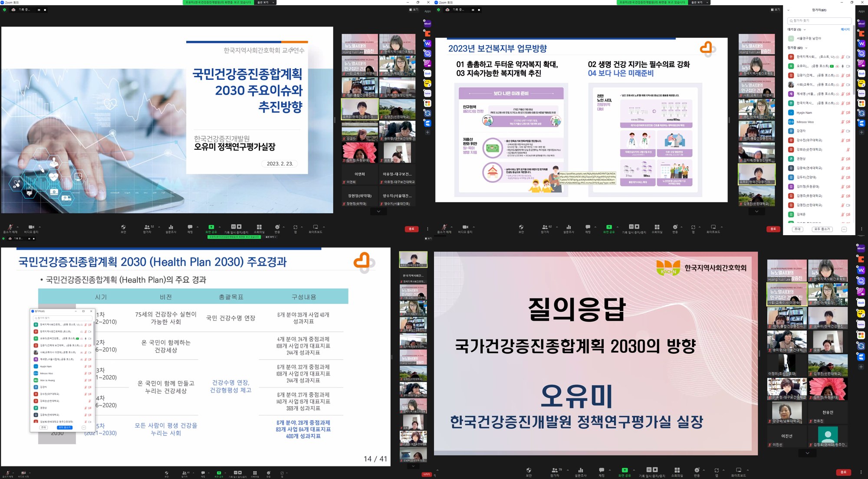Launch Sesh app beside the participants panel

[x=861, y=73]
